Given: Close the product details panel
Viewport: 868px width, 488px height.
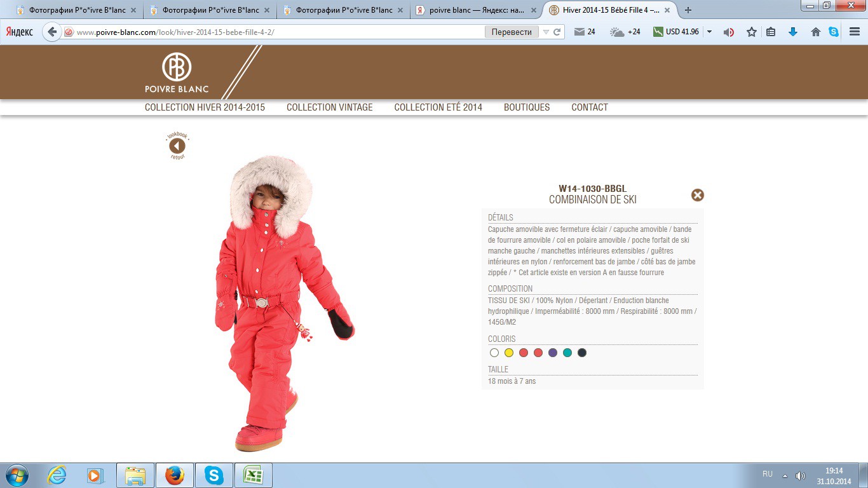Looking at the screenshot, I should [698, 195].
